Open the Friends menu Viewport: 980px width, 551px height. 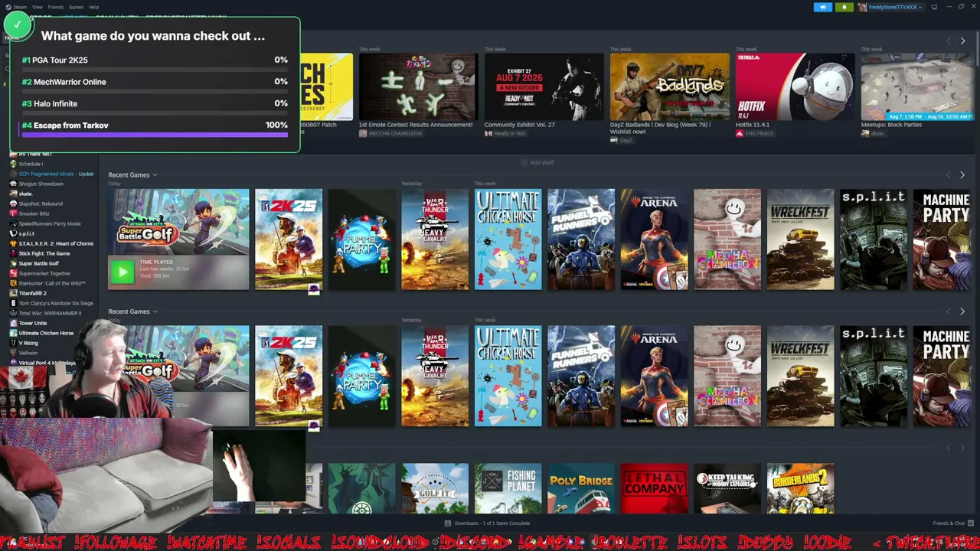click(x=56, y=7)
